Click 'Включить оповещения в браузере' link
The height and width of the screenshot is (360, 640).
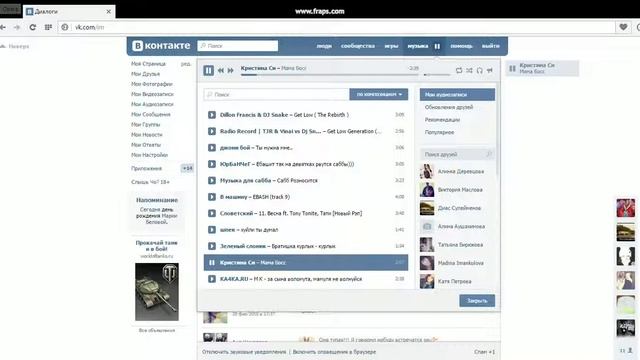tap(334, 352)
